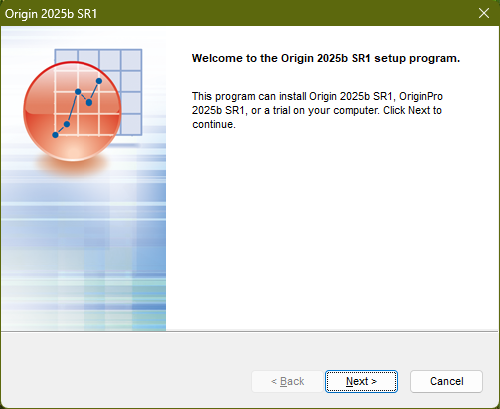The image size is (500, 409).
Task: Cancel the Origin 2025b SR1 installation
Action: tap(446, 381)
